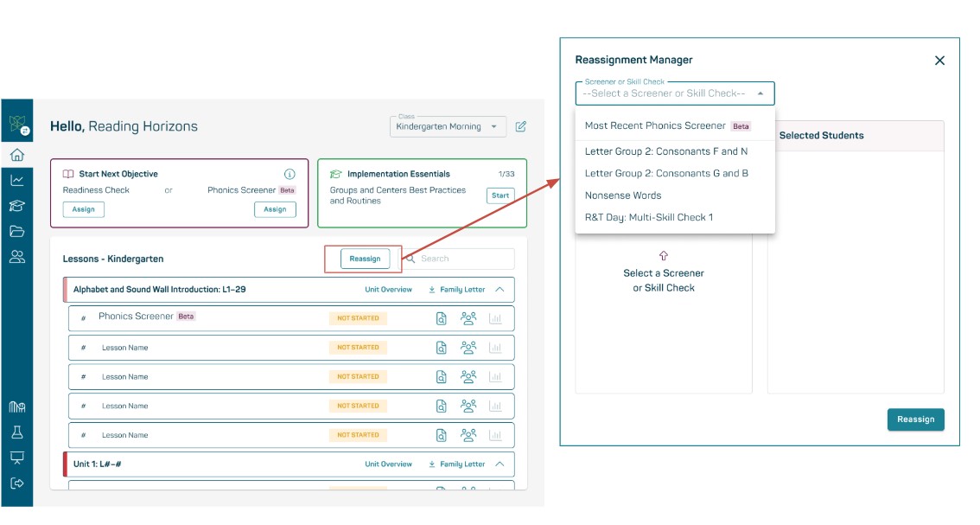The width and height of the screenshot is (980, 525).
Task: Click the info icon in Start Next Objective
Action: (290, 174)
